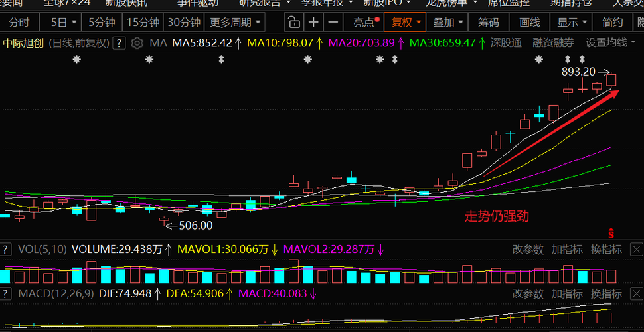Switch chart to 5分钟 period
Viewport: 644px width, 332px height.
coord(102,22)
